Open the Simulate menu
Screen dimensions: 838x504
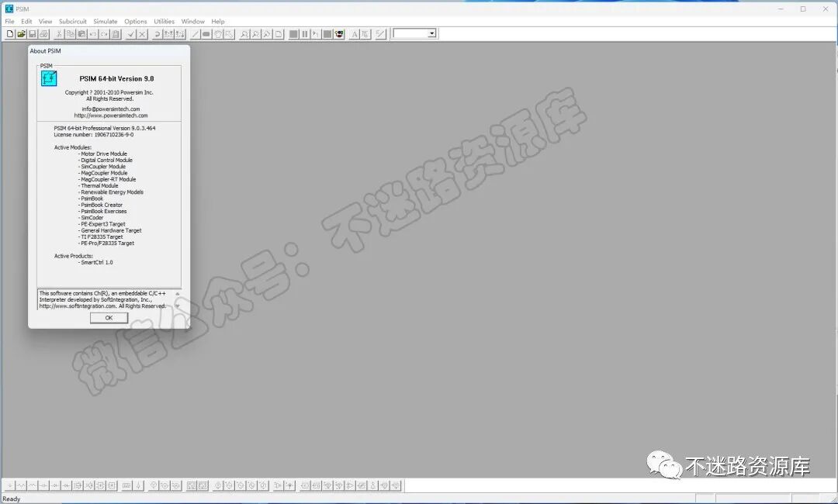[x=106, y=22]
